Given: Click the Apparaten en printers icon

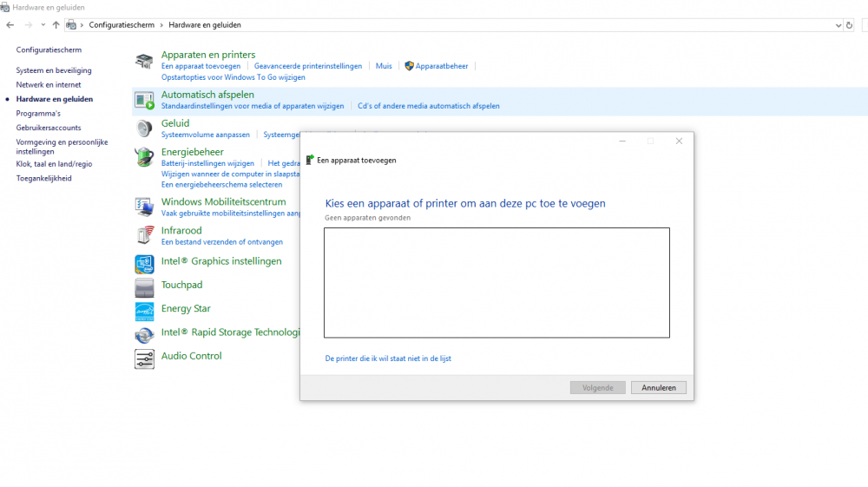Looking at the screenshot, I should [144, 61].
